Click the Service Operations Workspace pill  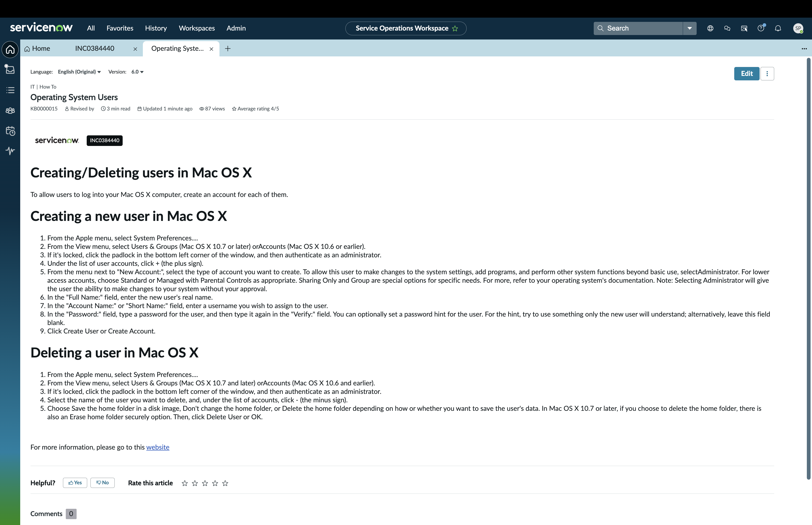[406, 28]
